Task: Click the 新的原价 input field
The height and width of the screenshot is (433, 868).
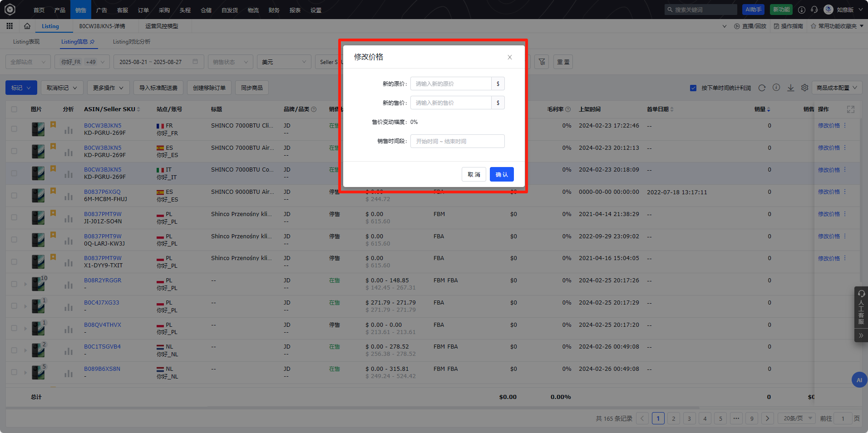Action: pos(450,84)
